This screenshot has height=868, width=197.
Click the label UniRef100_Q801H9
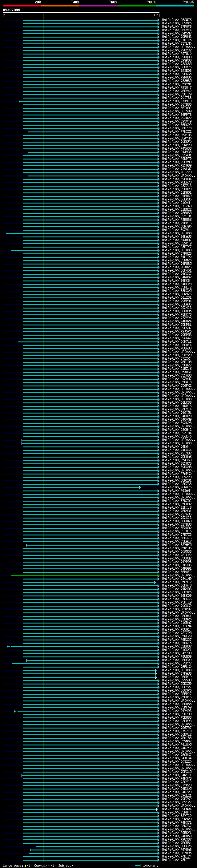(x=177, y=579)
